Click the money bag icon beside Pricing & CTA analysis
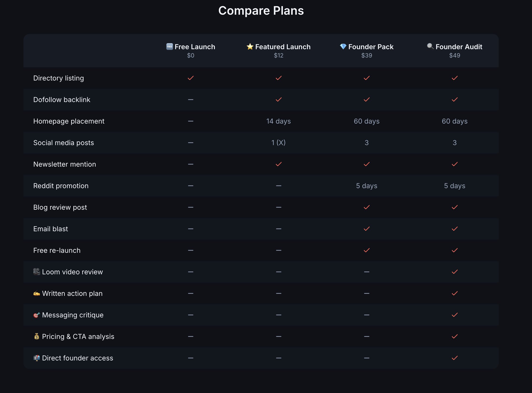Image resolution: width=532 pixels, height=393 pixels. click(37, 336)
